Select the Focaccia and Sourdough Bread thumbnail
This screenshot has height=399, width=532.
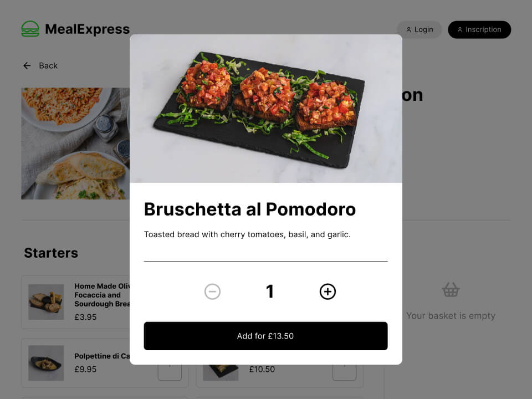coord(46,302)
